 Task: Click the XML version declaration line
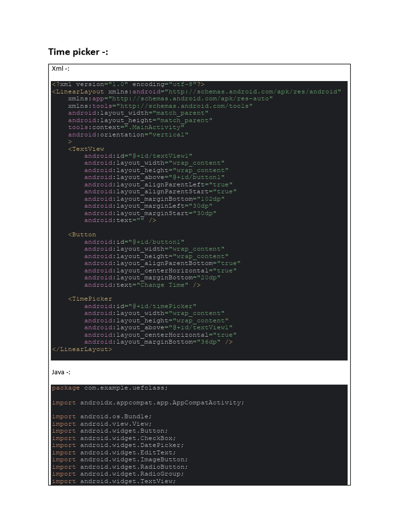coord(128,84)
